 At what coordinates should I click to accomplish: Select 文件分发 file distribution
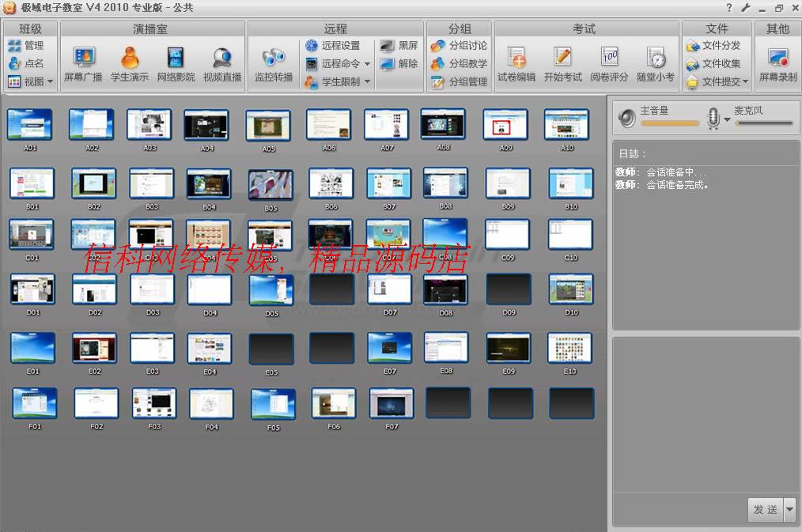713,46
